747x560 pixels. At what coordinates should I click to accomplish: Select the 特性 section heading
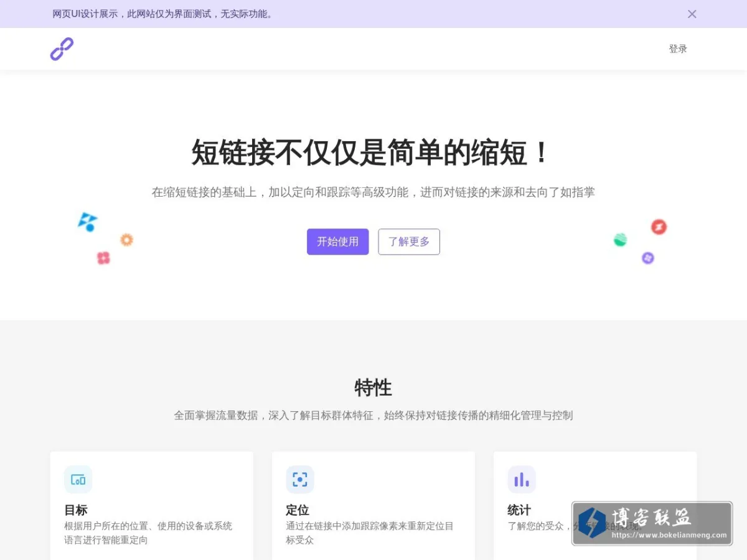tap(374, 388)
